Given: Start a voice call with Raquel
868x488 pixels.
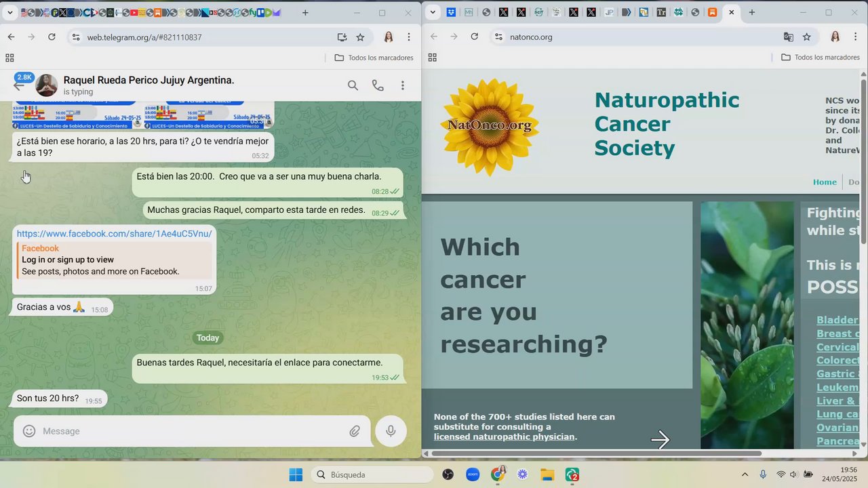Looking at the screenshot, I should 378,85.
